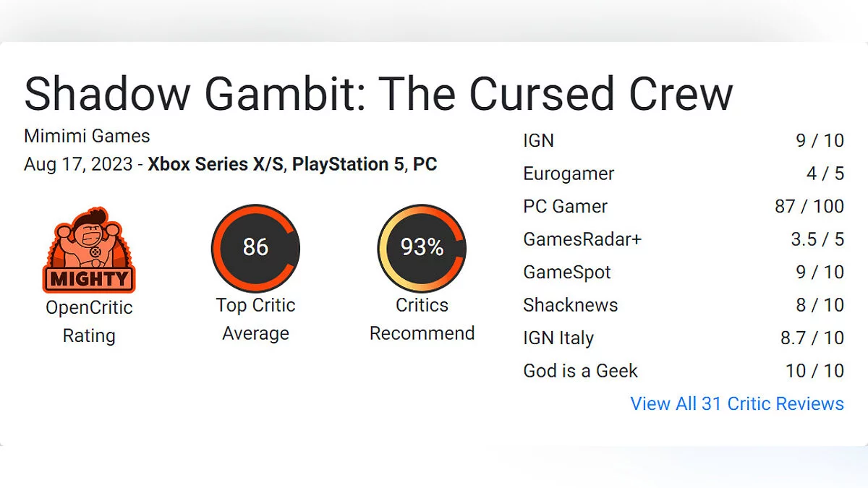This screenshot has width=868, height=488.
Task: Click the 93% Critics Recommend circle
Action: pos(422,247)
